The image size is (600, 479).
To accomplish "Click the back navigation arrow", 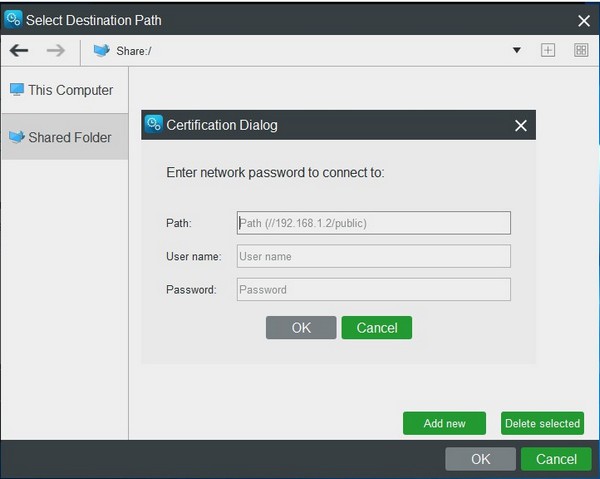I will (19, 50).
